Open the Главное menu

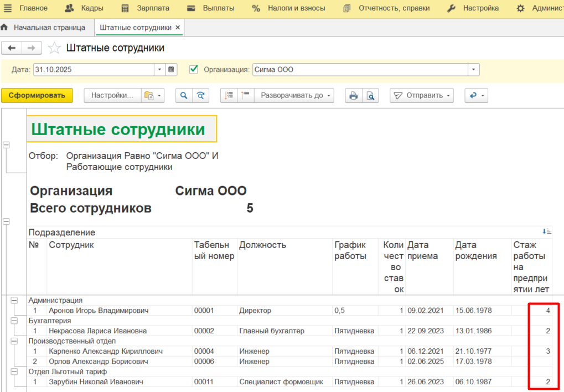[33, 8]
